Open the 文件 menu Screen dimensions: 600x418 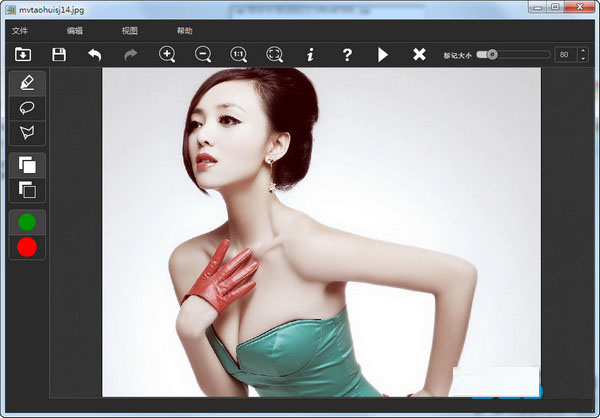(20, 31)
